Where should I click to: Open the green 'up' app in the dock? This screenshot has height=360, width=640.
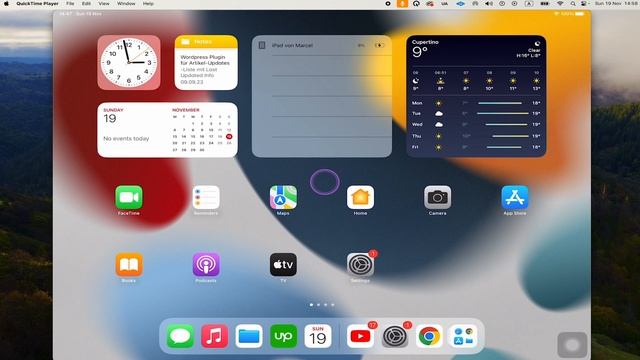pyautogui.click(x=283, y=336)
